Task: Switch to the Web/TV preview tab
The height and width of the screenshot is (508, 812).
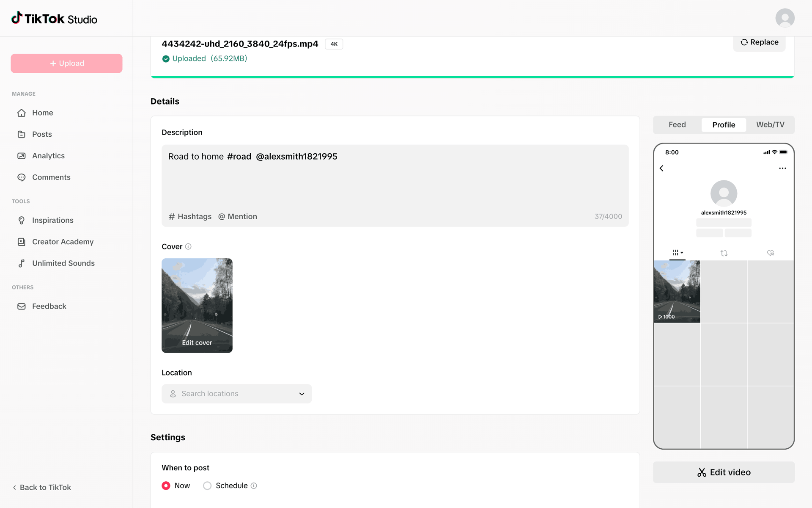Action: pos(770,125)
